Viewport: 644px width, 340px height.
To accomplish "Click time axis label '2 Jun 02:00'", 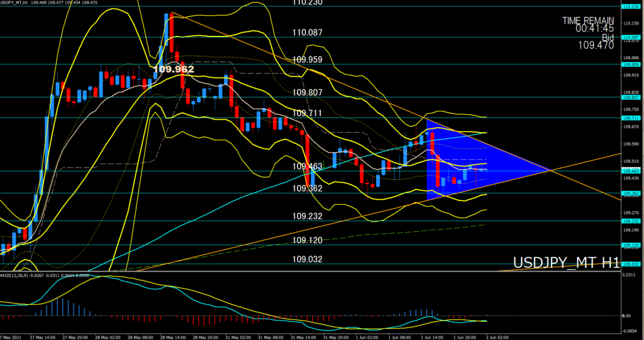I will pos(497,337).
